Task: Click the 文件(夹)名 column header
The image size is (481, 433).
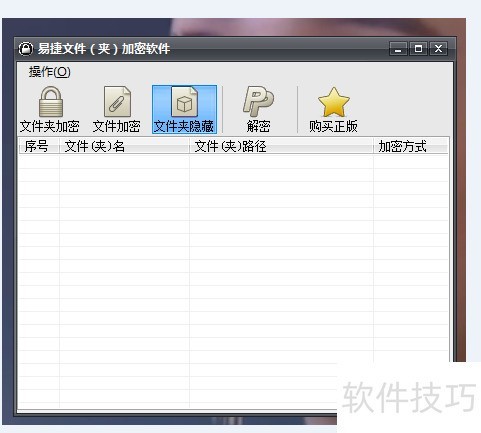Action: click(x=124, y=146)
